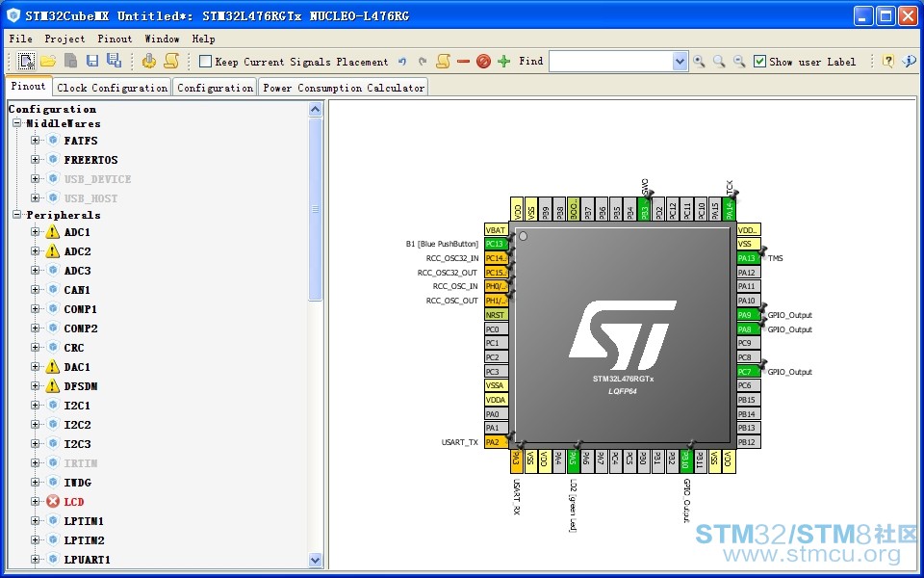This screenshot has height=578, width=924.
Task: Open the Find dropdown arrow
Action: 680,62
